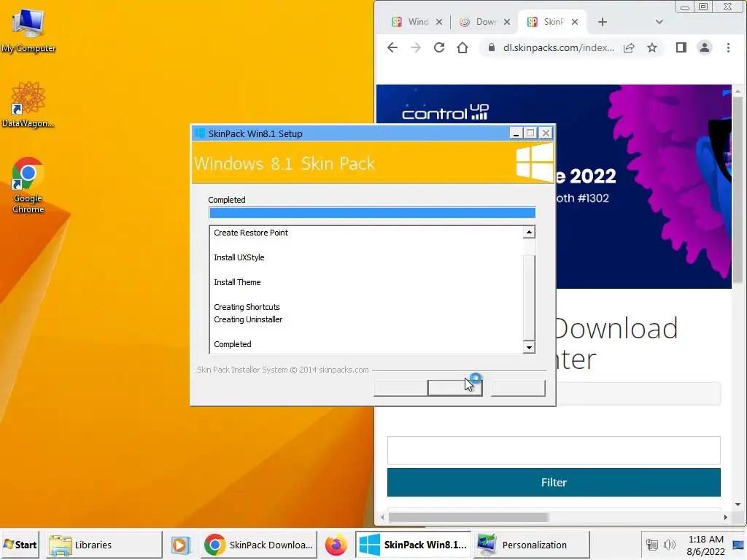Click Chrome page vertical scrollbar down arrow

coord(738,505)
